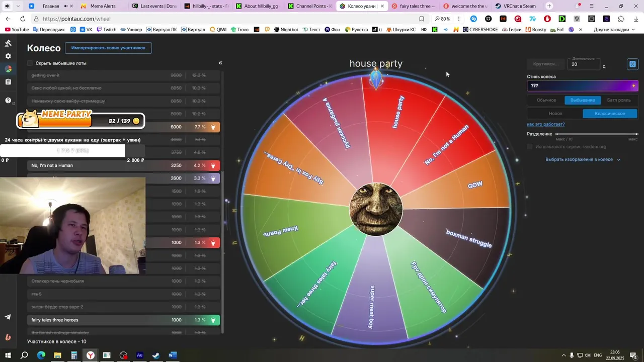Click crown icon on fairy tales three heroes row
Image resolution: width=644 pixels, height=362 pixels.
point(213,320)
